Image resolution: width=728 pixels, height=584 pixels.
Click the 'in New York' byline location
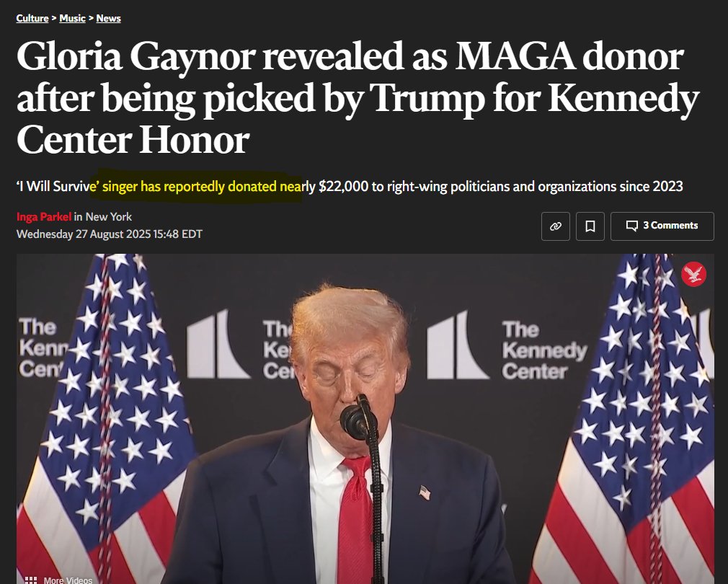coord(102,217)
